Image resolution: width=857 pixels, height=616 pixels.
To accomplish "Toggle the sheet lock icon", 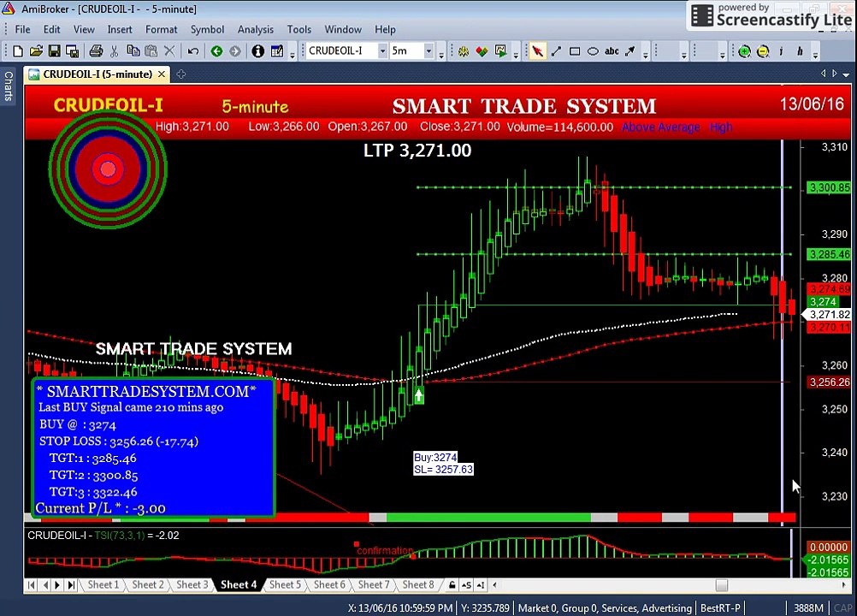I will 452,585.
